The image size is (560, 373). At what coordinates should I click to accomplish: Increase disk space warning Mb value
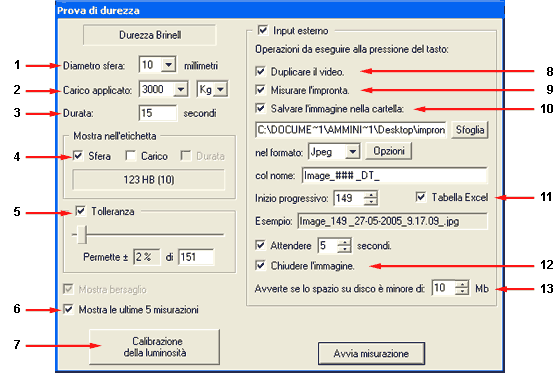tap(462, 285)
